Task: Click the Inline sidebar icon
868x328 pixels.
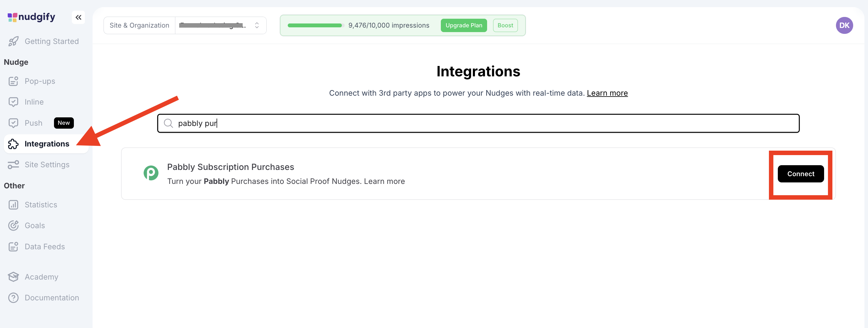Action: coord(13,102)
